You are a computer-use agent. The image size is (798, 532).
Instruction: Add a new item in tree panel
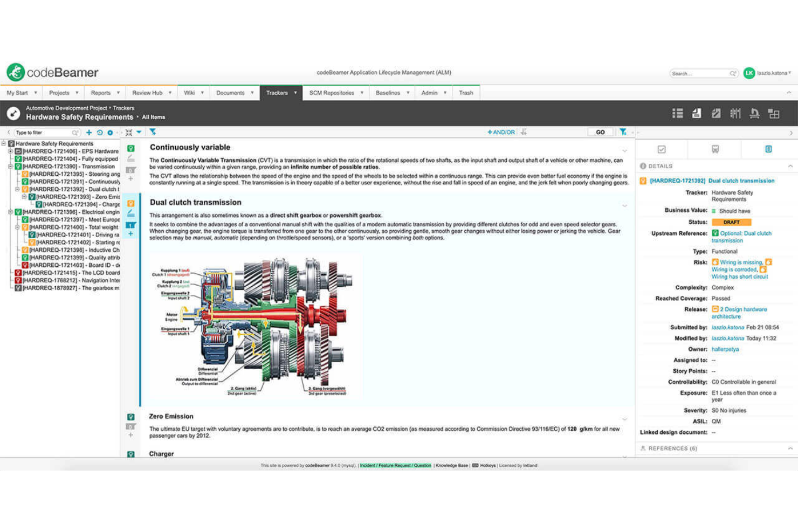pyautogui.click(x=89, y=133)
